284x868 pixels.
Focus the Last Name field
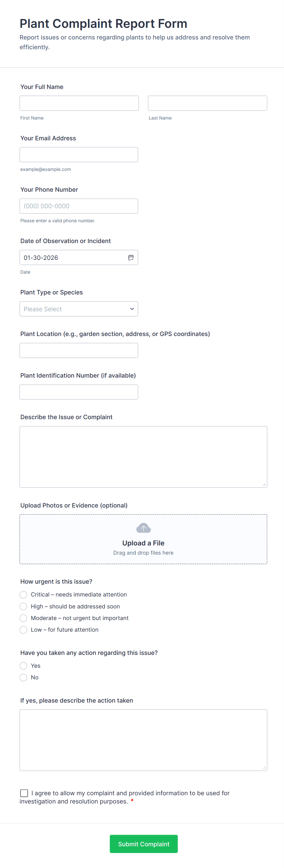207,103
